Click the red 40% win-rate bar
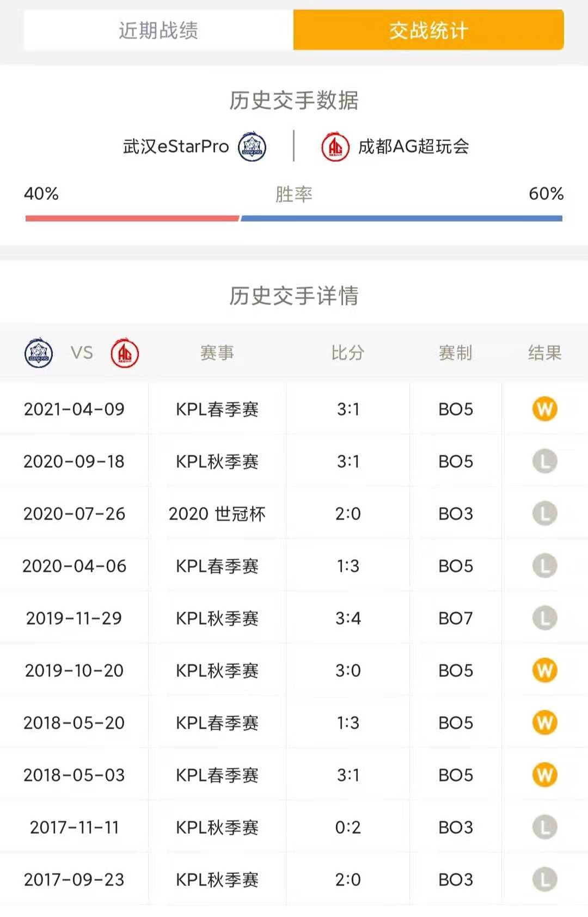The width and height of the screenshot is (588, 917). [x=132, y=218]
